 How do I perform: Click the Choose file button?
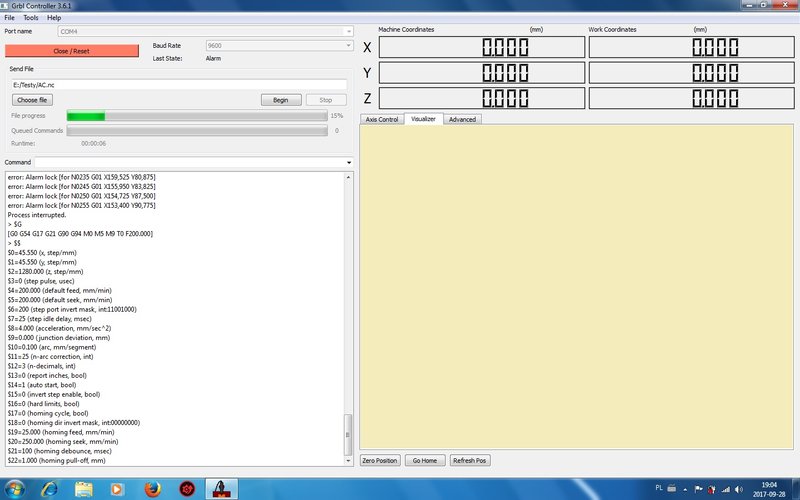click(32, 100)
